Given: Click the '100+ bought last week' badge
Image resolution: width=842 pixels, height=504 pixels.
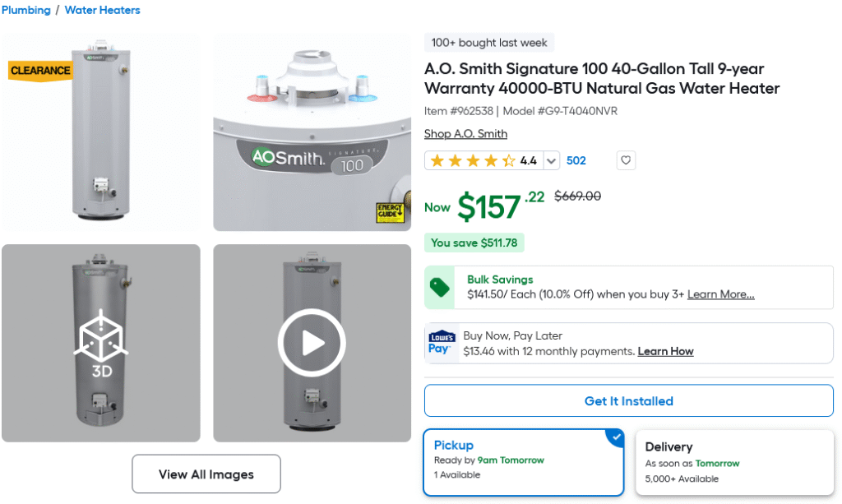Looking at the screenshot, I should 489,43.
